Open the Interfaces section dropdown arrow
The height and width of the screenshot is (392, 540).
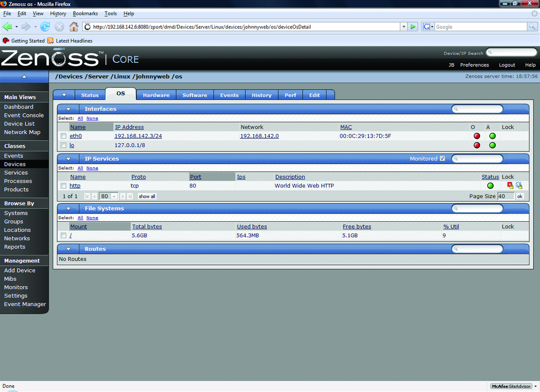(x=68, y=109)
